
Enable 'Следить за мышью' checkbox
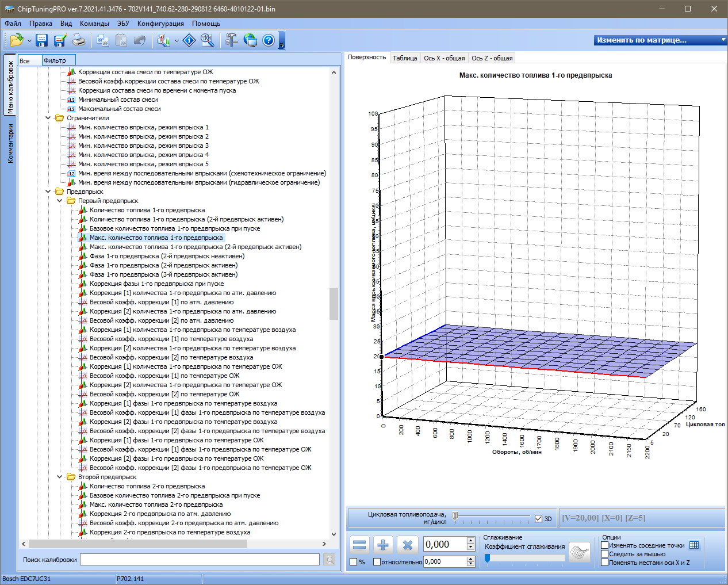(x=604, y=554)
